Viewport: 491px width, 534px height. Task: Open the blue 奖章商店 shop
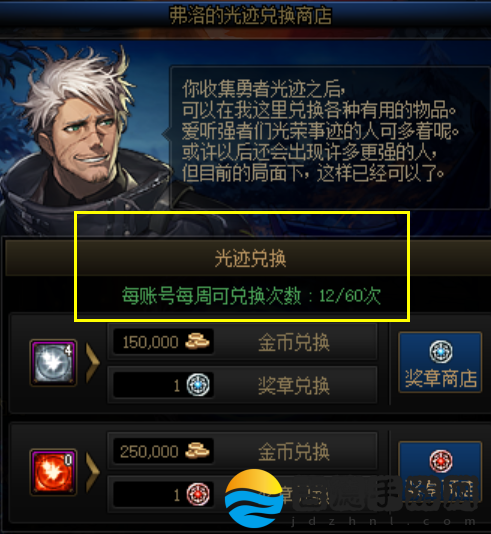(x=440, y=363)
